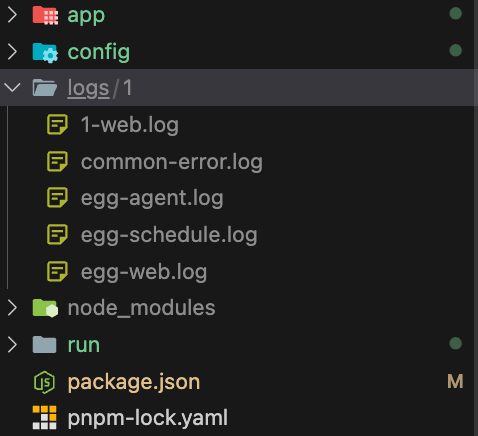Expand the app folder chevron
This screenshot has height=436, width=478.
[12, 15]
